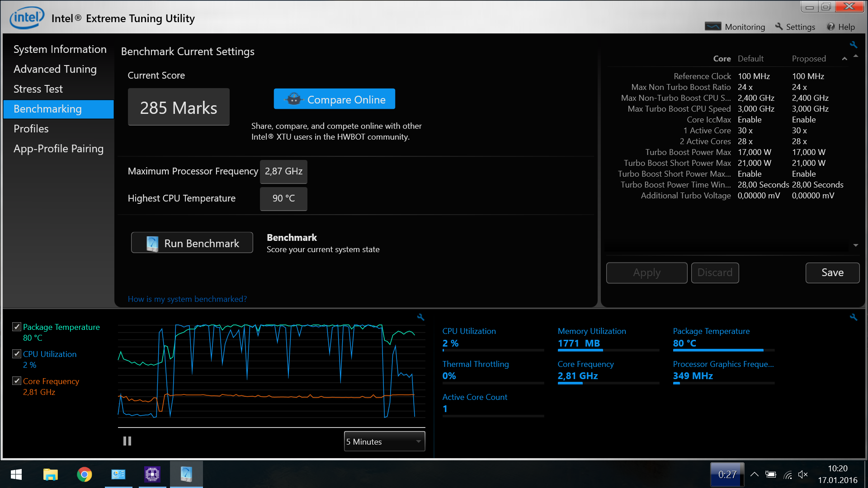This screenshot has width=868, height=488.
Task: Open Profiles section
Action: click(x=31, y=129)
